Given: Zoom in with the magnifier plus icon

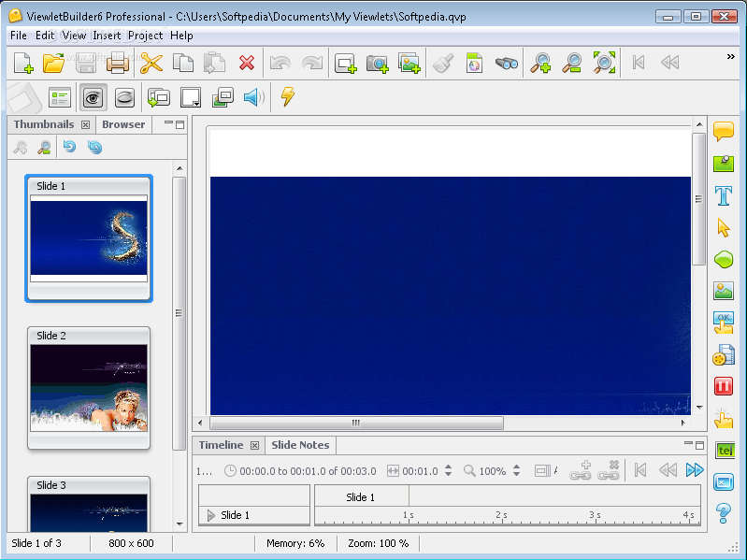Looking at the screenshot, I should pyautogui.click(x=540, y=63).
